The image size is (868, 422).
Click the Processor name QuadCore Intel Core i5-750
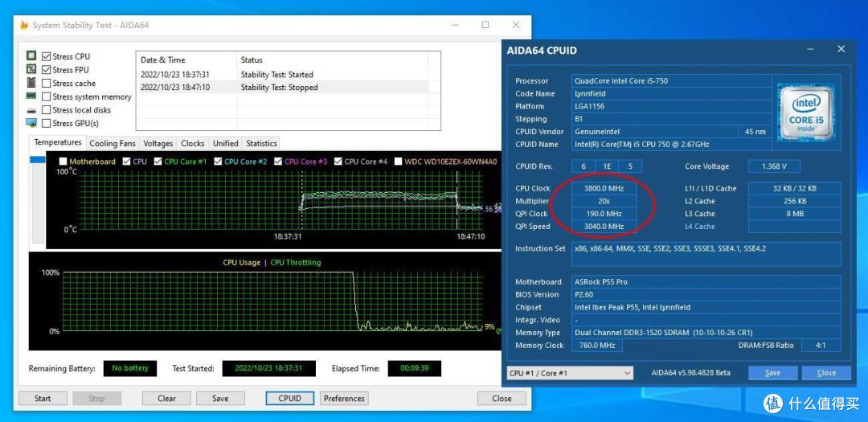673,81
